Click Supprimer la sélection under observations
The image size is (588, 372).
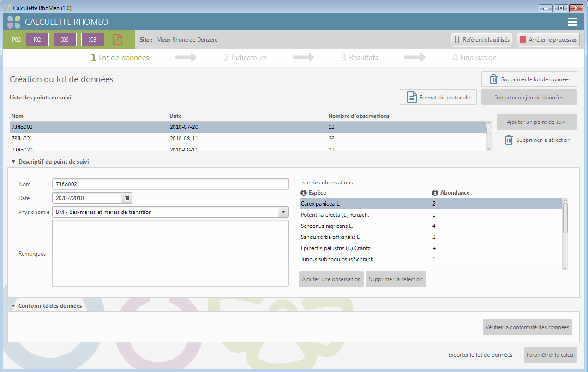pos(396,279)
